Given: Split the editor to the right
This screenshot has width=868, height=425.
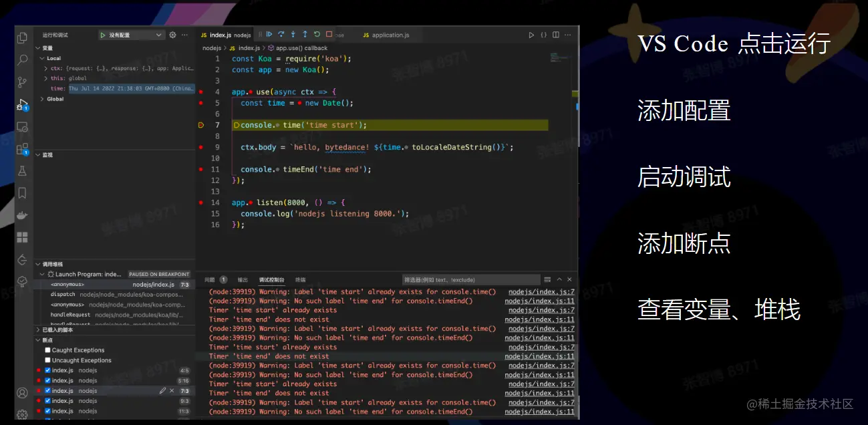Looking at the screenshot, I should (556, 35).
